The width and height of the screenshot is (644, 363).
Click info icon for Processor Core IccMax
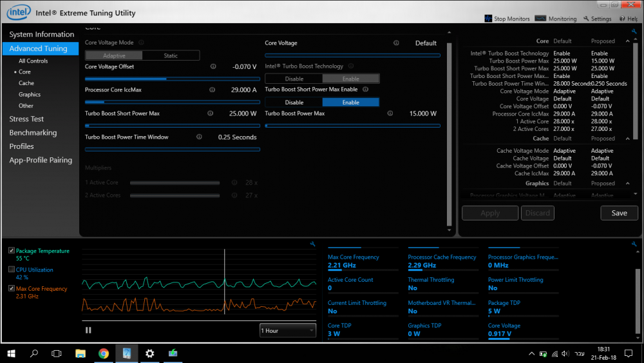212,90
